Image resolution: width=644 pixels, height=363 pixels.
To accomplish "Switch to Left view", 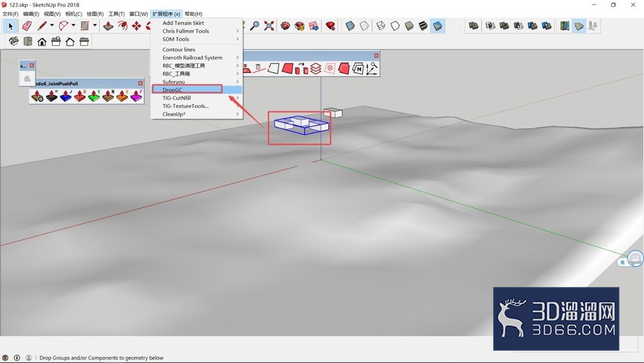I will click(84, 41).
